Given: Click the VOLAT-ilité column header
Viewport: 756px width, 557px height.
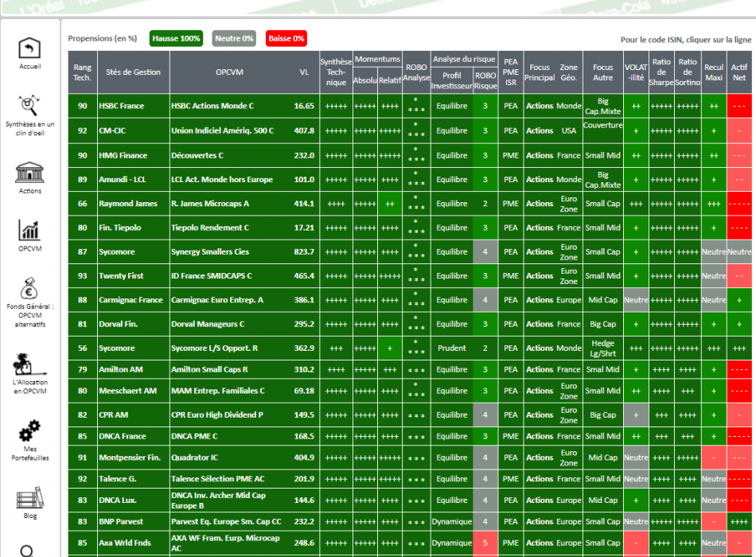Looking at the screenshot, I should (636, 72).
